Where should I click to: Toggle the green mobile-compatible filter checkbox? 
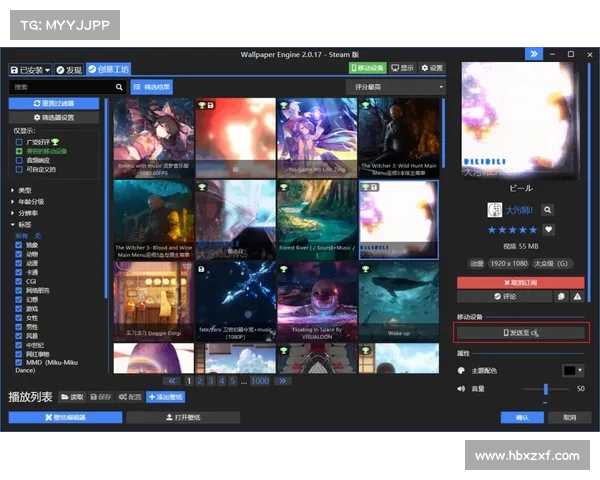click(x=19, y=151)
